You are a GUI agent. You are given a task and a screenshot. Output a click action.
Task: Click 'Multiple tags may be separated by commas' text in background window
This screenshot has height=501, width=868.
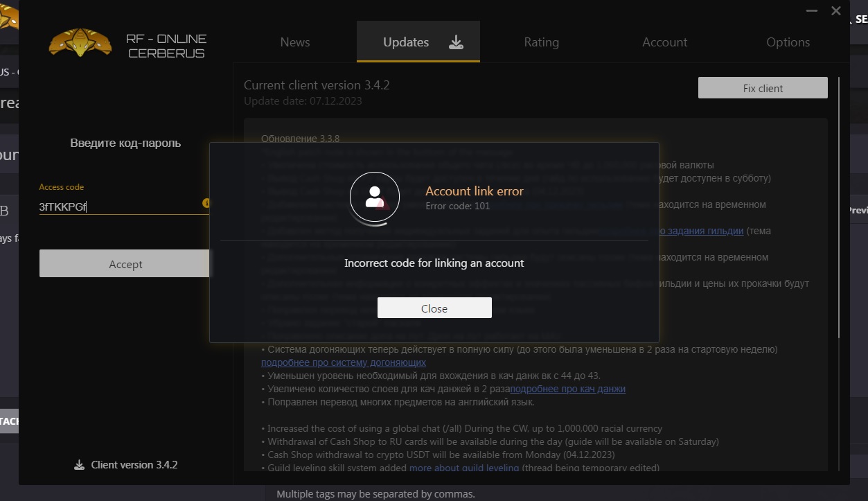[x=375, y=494]
